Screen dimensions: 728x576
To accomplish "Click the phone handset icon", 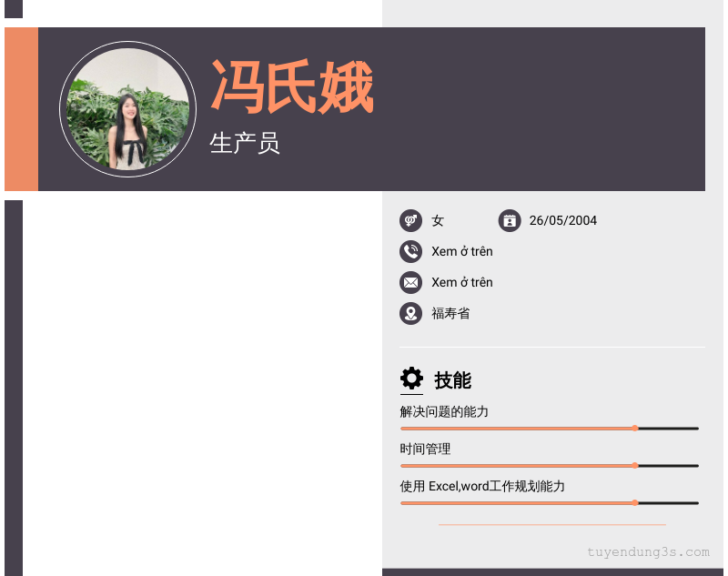I will click(x=410, y=252).
